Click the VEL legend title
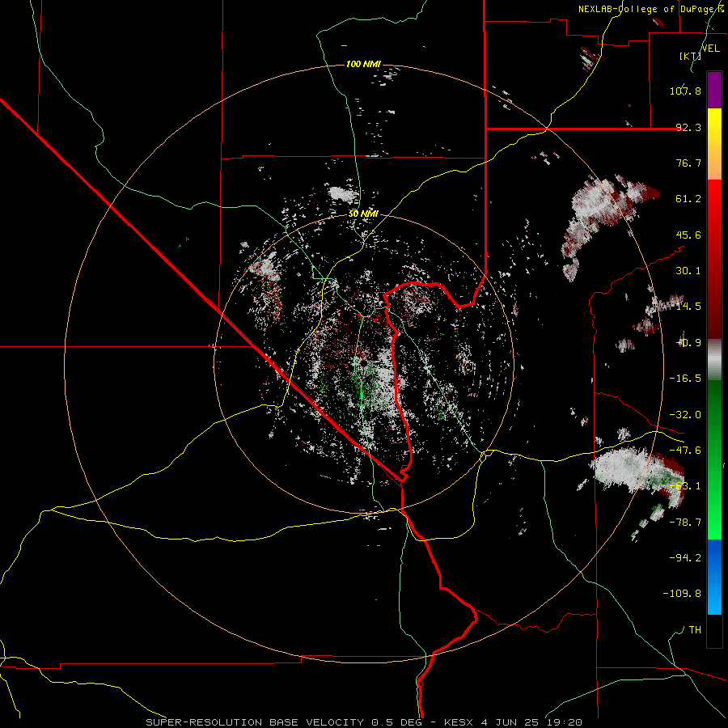Viewport: 728px width, 728px height. tap(711, 49)
